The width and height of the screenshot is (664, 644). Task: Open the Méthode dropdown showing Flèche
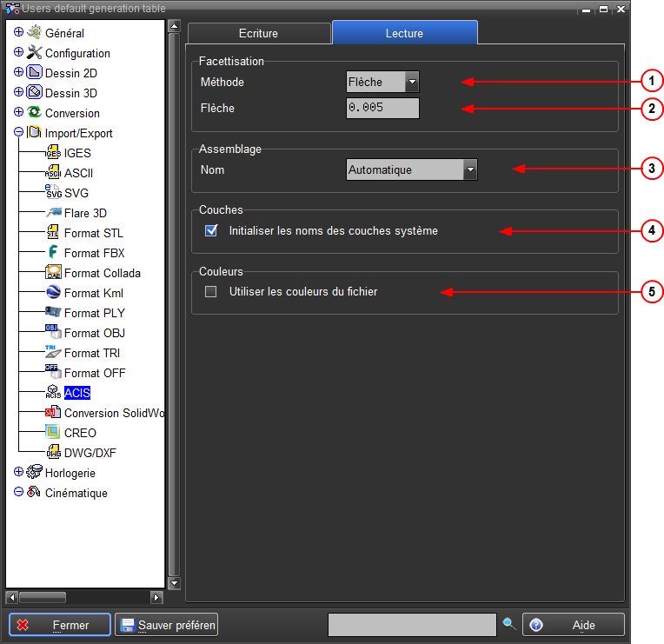pyautogui.click(x=412, y=83)
